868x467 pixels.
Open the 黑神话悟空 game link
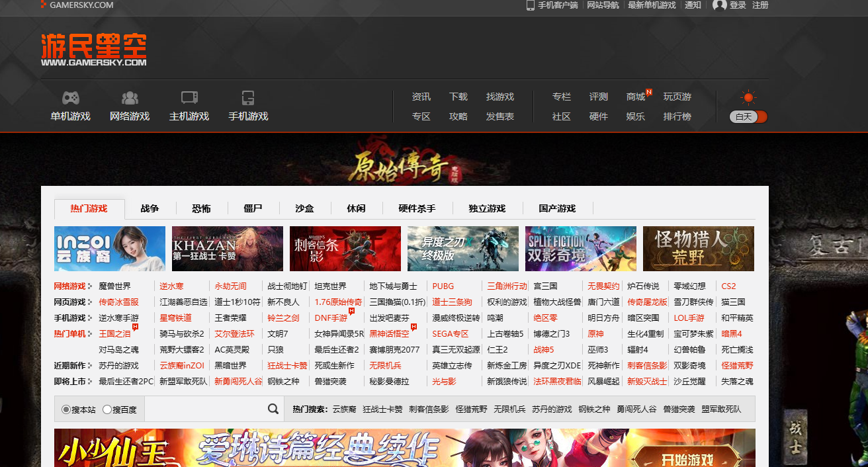pos(389,334)
